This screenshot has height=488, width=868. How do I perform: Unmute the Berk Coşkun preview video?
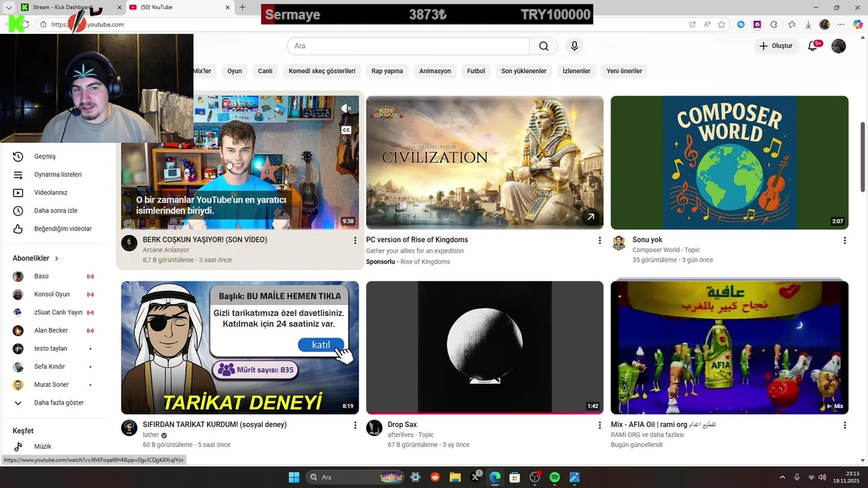346,108
